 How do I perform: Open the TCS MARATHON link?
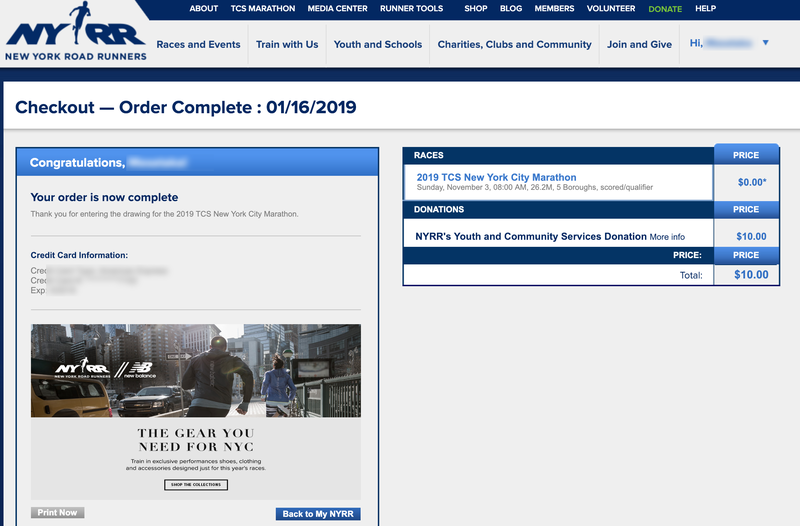[x=263, y=9]
